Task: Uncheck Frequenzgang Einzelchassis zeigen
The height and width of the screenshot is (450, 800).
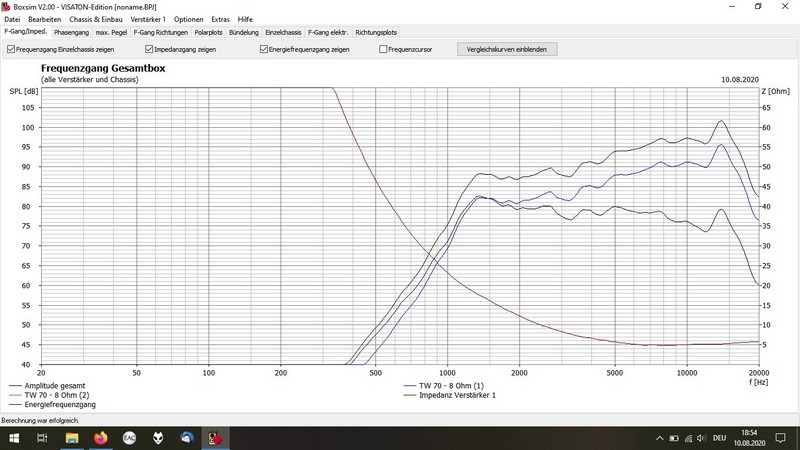Action: pos(11,48)
